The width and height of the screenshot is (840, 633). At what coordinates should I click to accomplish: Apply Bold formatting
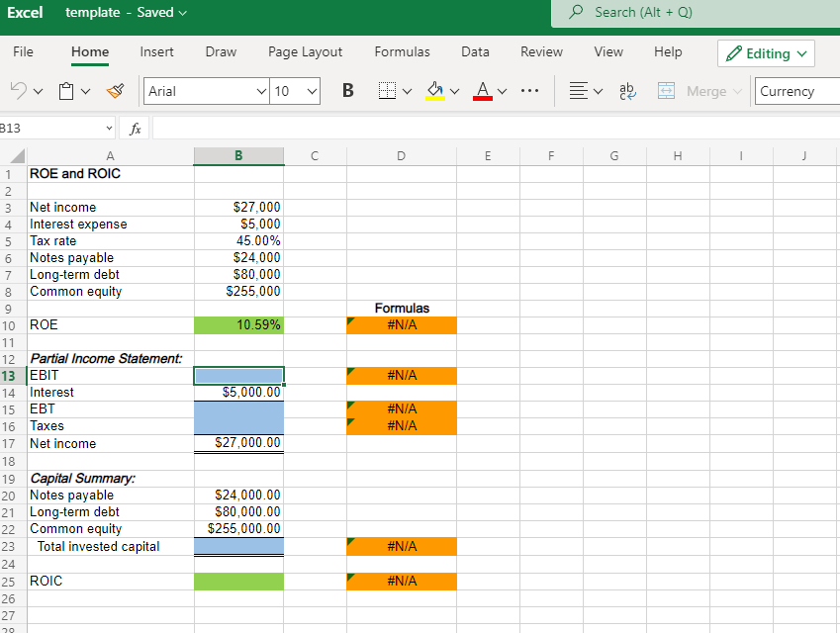pos(347,90)
